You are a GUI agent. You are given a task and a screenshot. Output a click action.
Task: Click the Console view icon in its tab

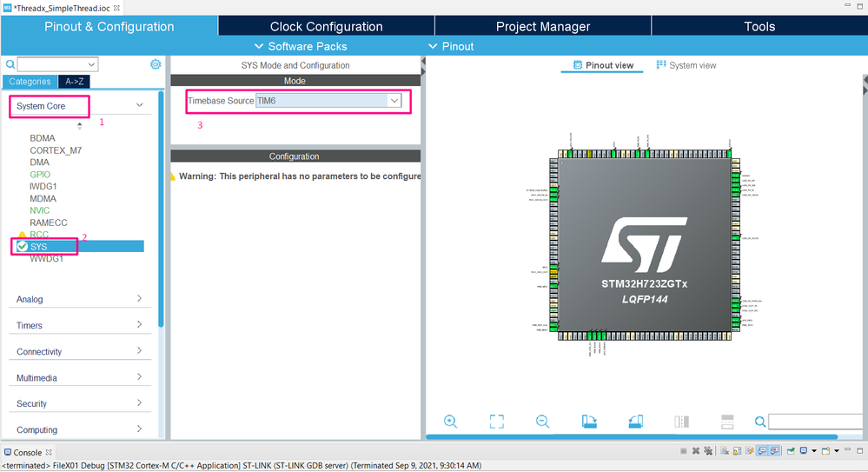click(x=8, y=452)
